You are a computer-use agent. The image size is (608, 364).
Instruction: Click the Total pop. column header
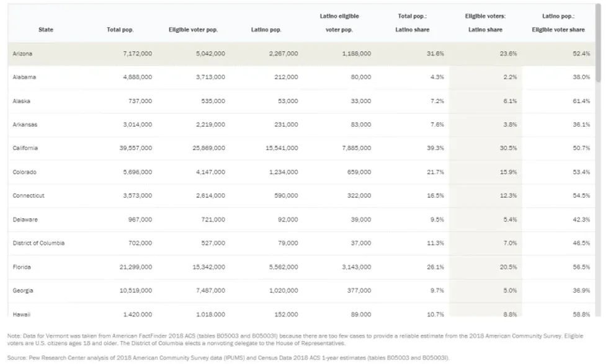coord(120,30)
